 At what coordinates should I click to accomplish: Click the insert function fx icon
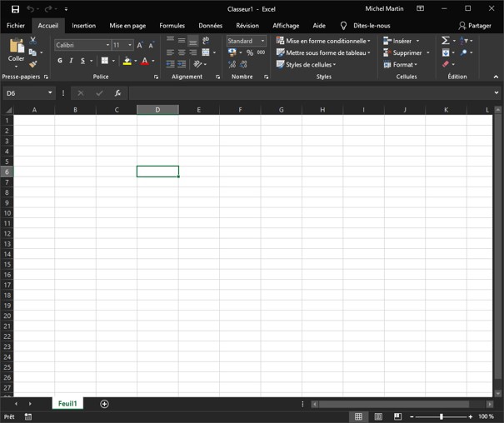(x=118, y=93)
